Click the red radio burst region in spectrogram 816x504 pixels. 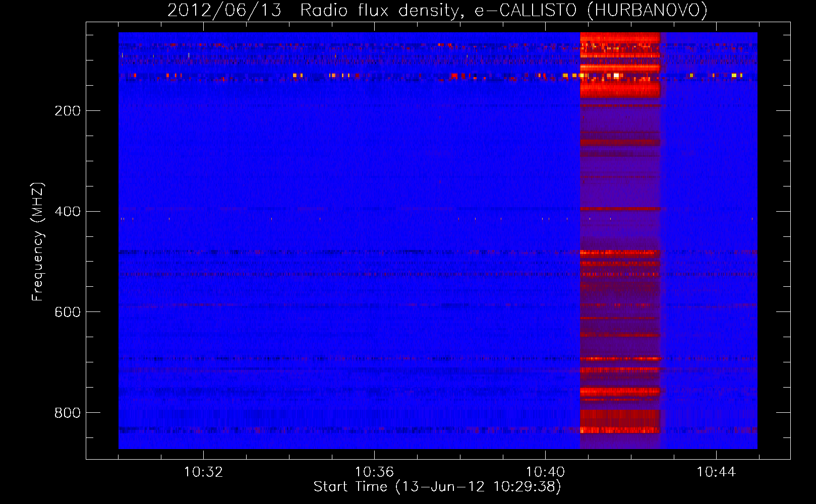pyautogui.click(x=620, y=240)
